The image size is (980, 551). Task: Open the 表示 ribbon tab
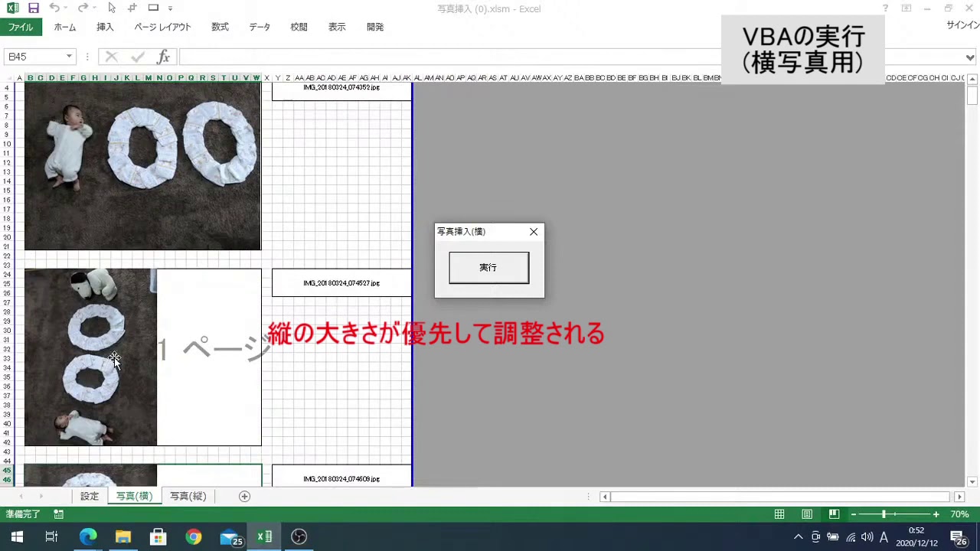(337, 27)
